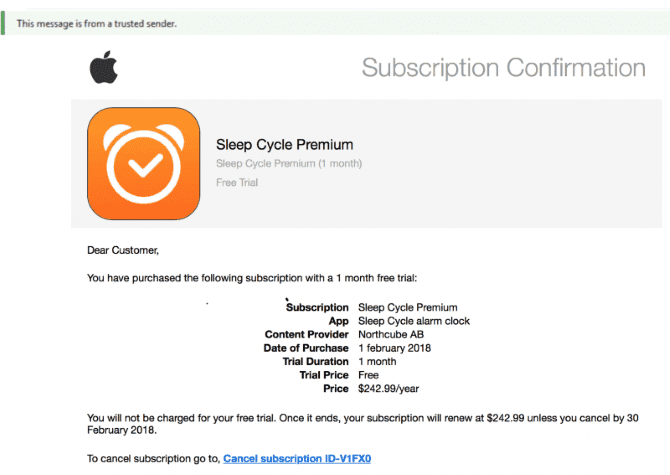Click the Sleep Cycle alarm clock app icon
Image resolution: width=670 pixels, height=475 pixels.
pyautogui.click(x=144, y=164)
